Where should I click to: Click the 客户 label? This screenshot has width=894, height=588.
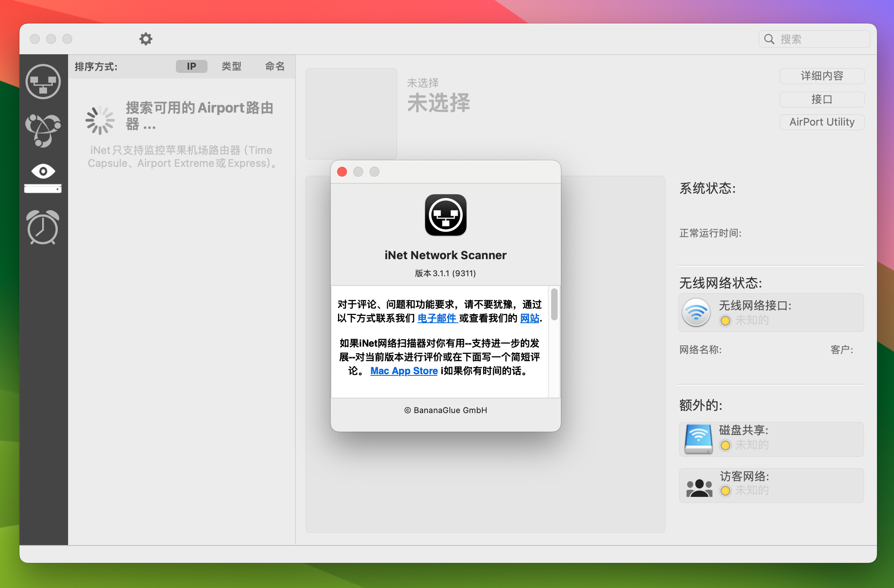(842, 350)
